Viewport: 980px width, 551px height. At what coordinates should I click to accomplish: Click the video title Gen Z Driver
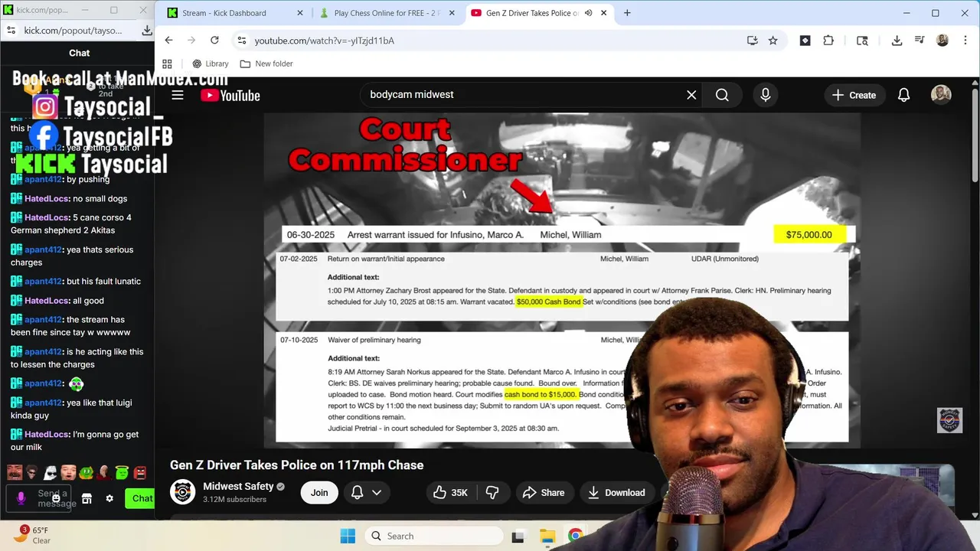click(x=296, y=465)
